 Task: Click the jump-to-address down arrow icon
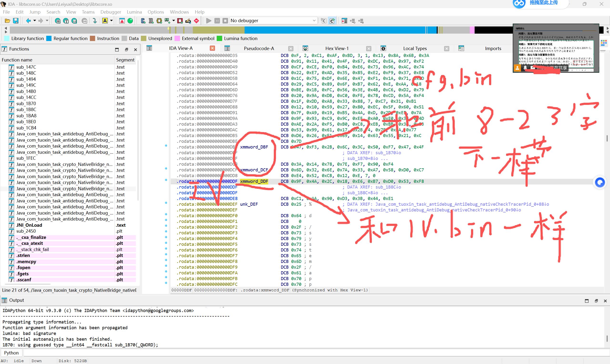coord(95,21)
